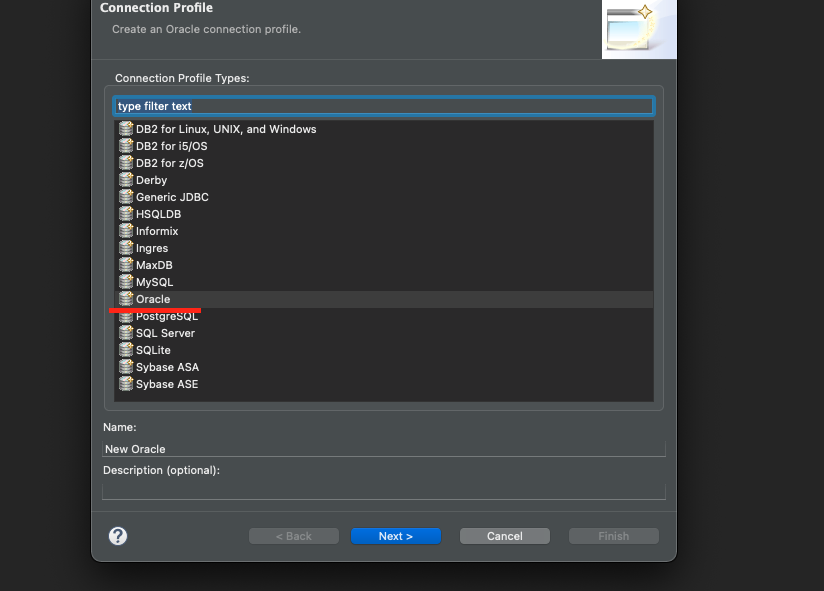Click the disabled Finish button
Viewport: 824px width, 591px height.
pos(614,536)
